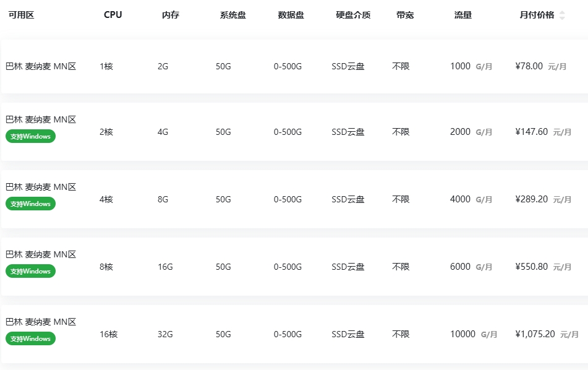This screenshot has height=370, width=588.
Task: Click the 支持Windows badge in the 4核 row
Action: [x=30, y=204]
